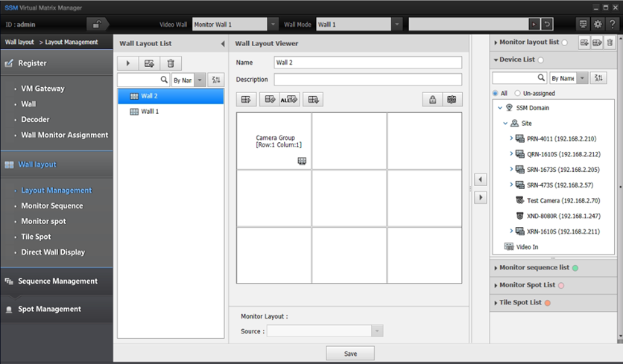Expand the Monitor Spot List section
The width and height of the screenshot is (623, 364).
pos(496,285)
